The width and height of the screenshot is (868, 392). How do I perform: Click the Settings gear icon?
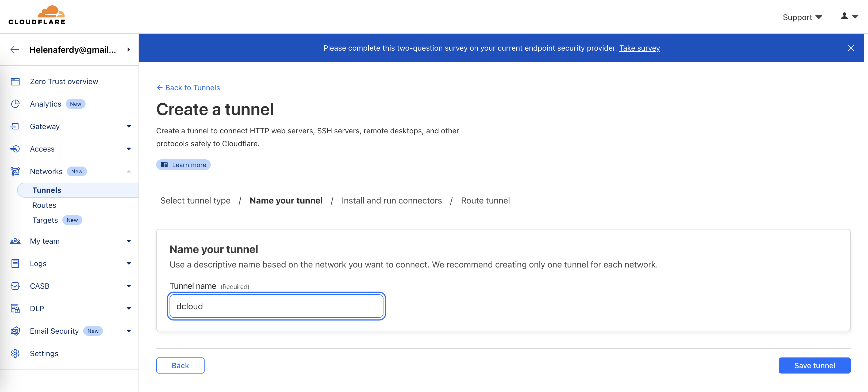(x=15, y=353)
